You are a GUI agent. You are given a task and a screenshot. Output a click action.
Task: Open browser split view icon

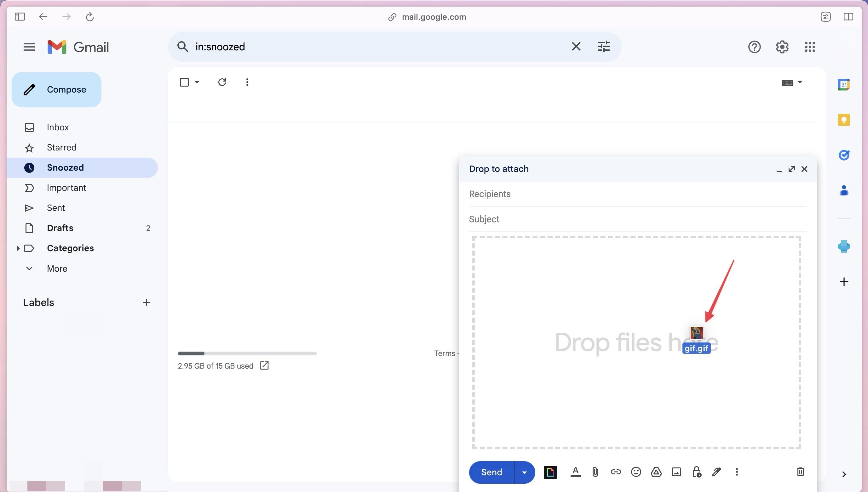[x=848, y=17]
